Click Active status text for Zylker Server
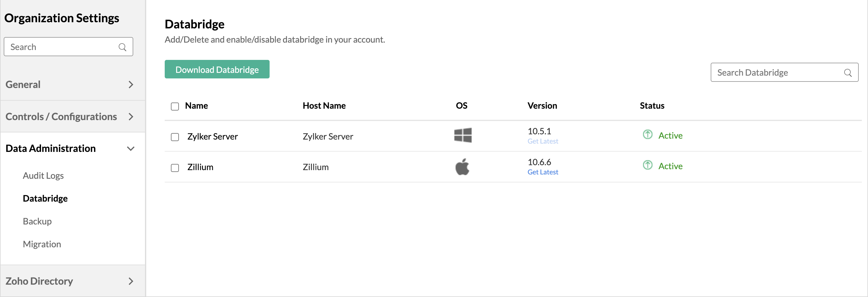Image resolution: width=868 pixels, height=297 pixels. tap(670, 136)
